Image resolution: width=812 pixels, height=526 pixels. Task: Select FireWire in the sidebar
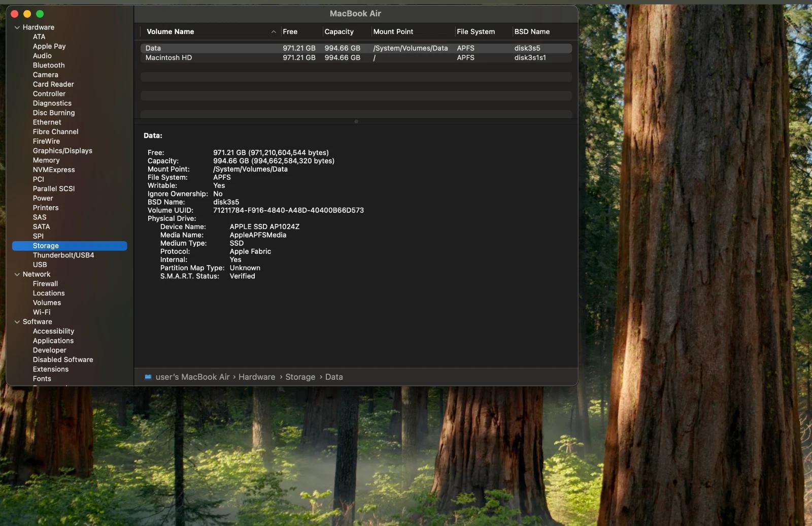pyautogui.click(x=46, y=141)
